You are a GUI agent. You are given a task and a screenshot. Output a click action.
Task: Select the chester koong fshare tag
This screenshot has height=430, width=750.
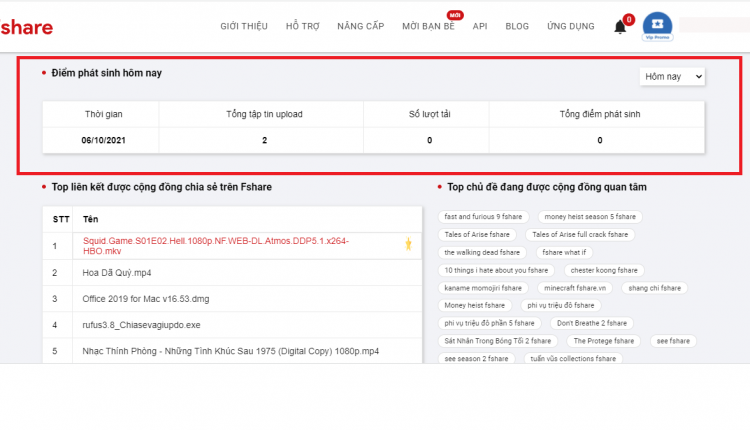click(604, 270)
